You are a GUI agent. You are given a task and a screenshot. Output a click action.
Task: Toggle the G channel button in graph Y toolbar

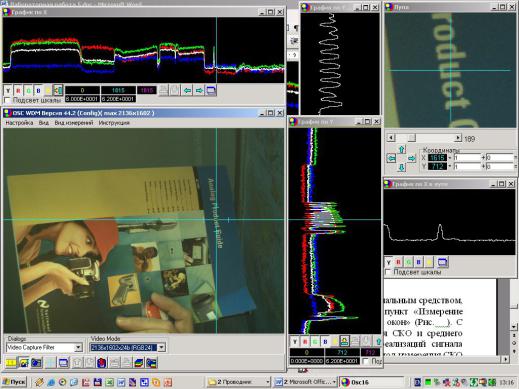click(x=315, y=341)
